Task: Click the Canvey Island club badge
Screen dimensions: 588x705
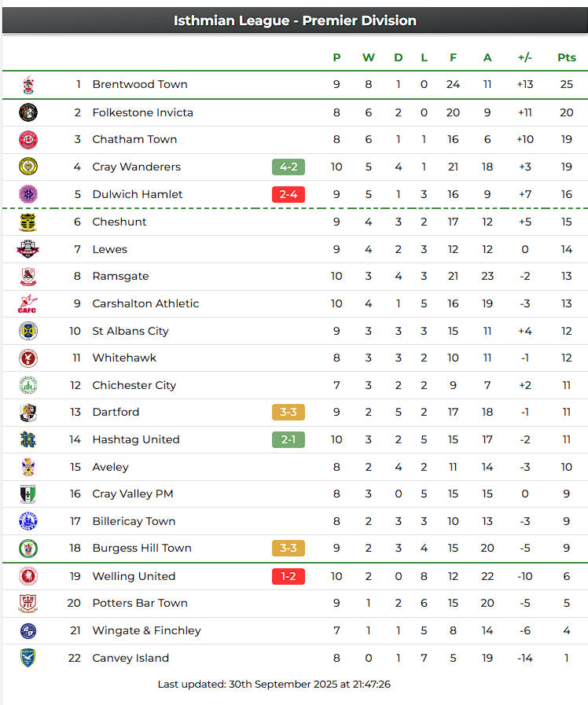Action: [28, 658]
